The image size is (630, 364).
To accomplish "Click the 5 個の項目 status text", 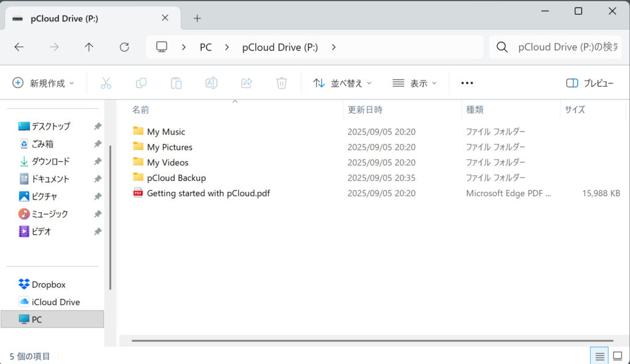I will [30, 357].
